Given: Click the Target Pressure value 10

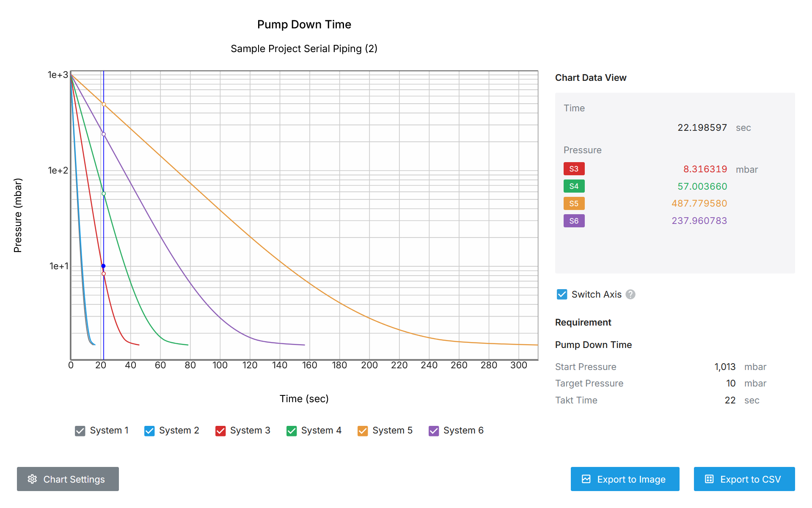Looking at the screenshot, I should 731,383.
